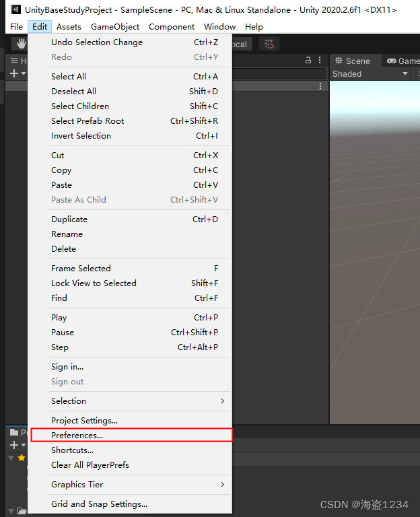Collapse the Favorites tree arrow

11,458
